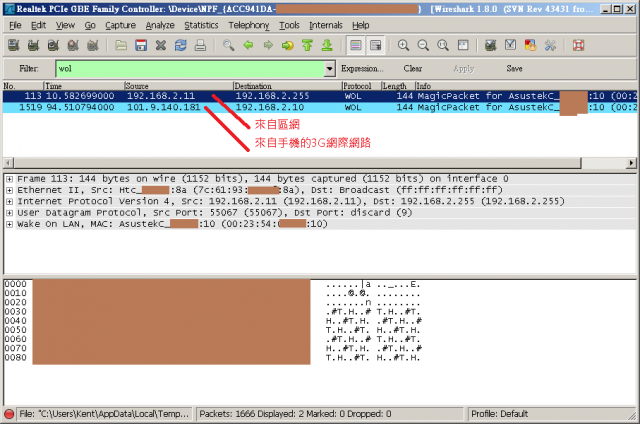640x424 pixels.
Task: Save the current filter
Action: (514, 69)
